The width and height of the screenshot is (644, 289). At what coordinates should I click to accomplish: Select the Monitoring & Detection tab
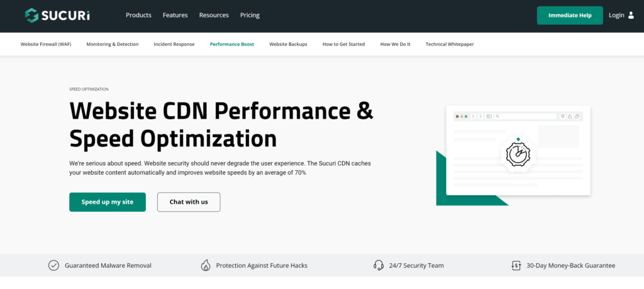click(113, 45)
